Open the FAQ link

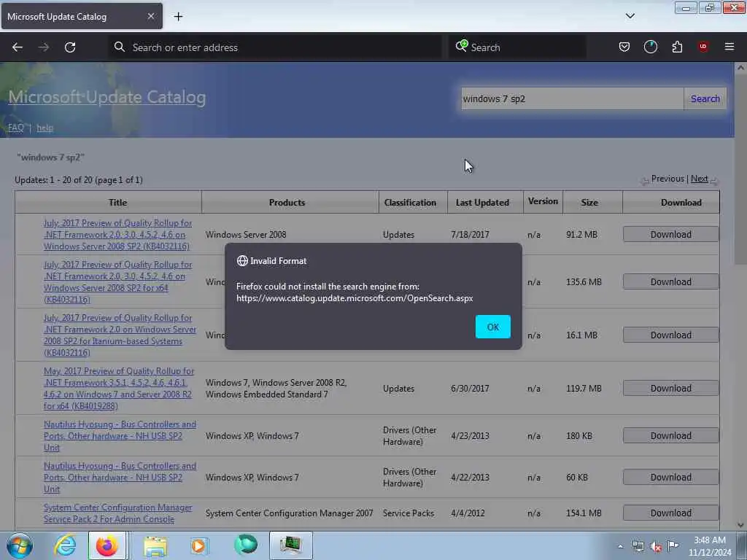click(16, 128)
